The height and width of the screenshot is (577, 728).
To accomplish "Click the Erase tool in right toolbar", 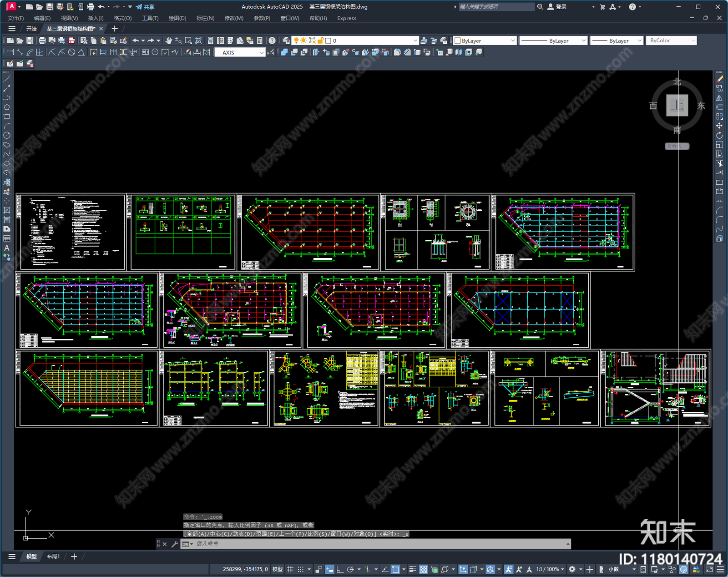I will click(719, 79).
